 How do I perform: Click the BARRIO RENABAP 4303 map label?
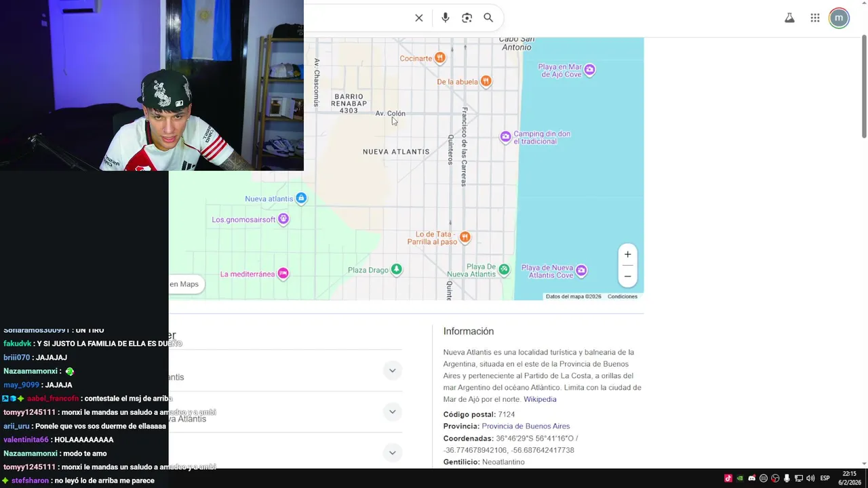point(349,104)
